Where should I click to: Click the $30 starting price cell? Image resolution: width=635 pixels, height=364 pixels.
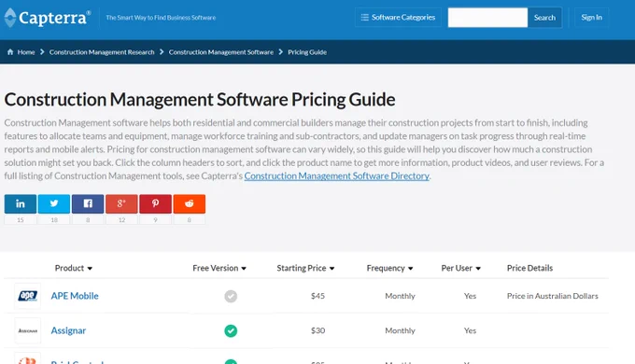pyautogui.click(x=317, y=330)
